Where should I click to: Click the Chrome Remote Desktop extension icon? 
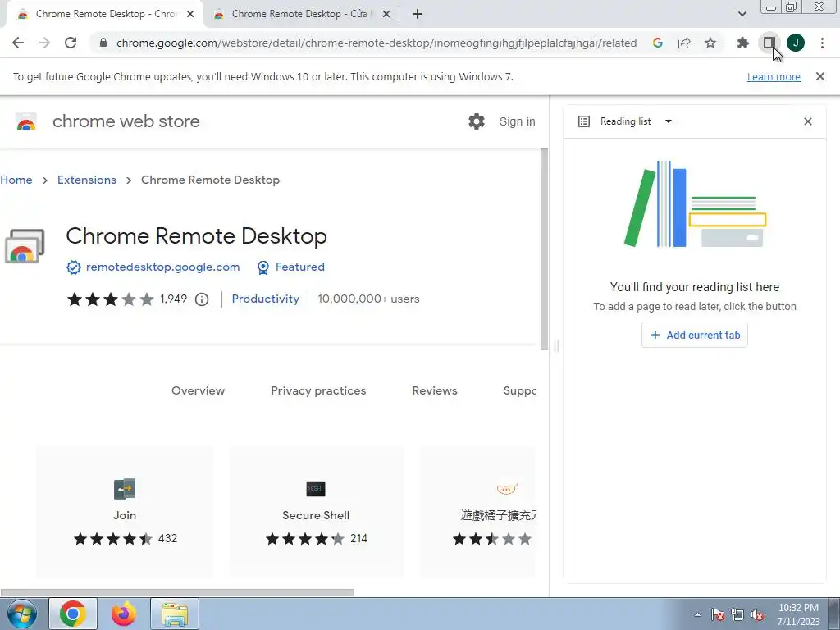coord(25,246)
